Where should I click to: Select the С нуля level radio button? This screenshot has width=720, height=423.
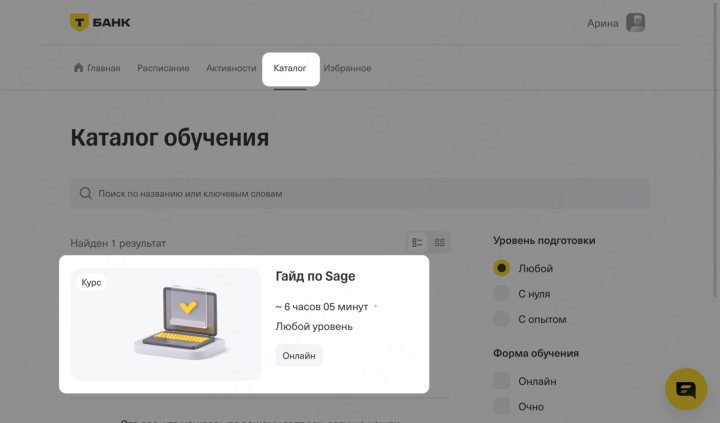501,293
